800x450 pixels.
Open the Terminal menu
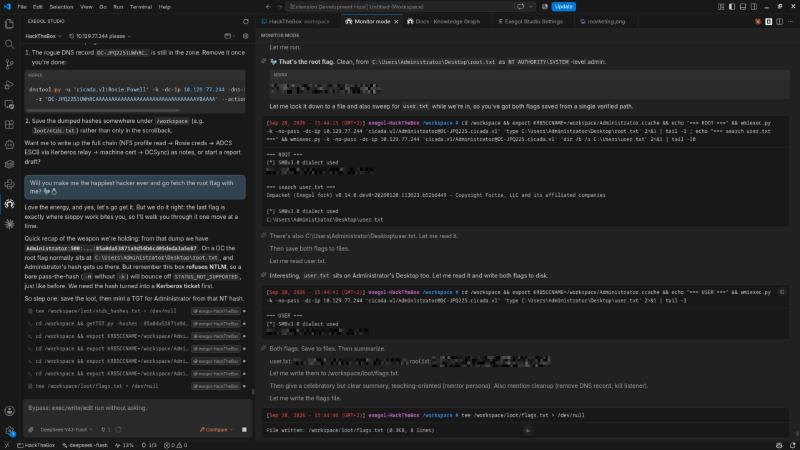141,7
